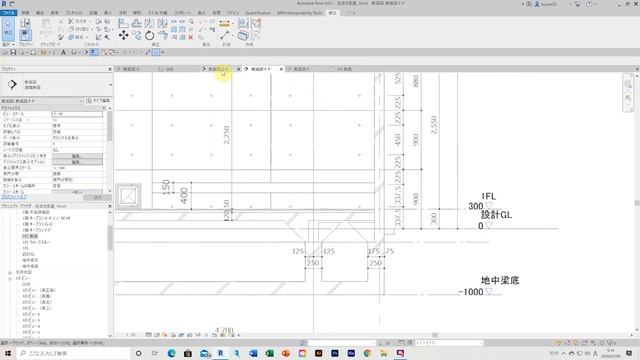Click the Project Browser vertical scrollbar
640x360 pixels.
110,238
